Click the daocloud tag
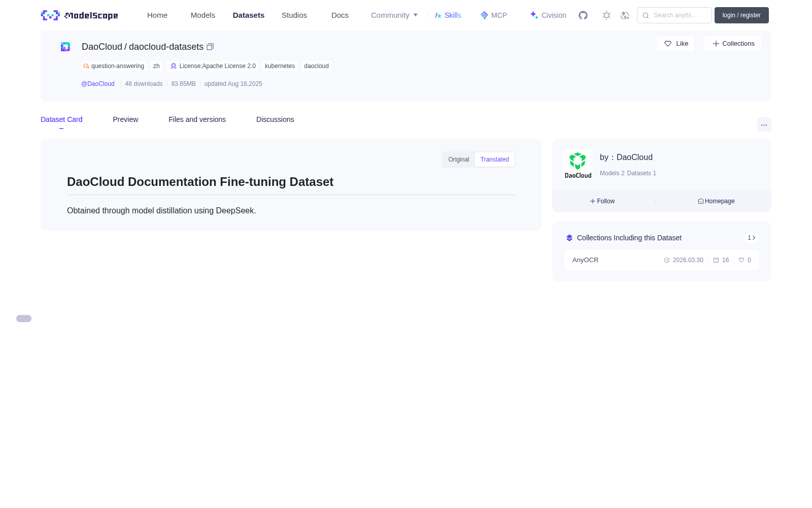Screen dimensions: 812x508 316,66
